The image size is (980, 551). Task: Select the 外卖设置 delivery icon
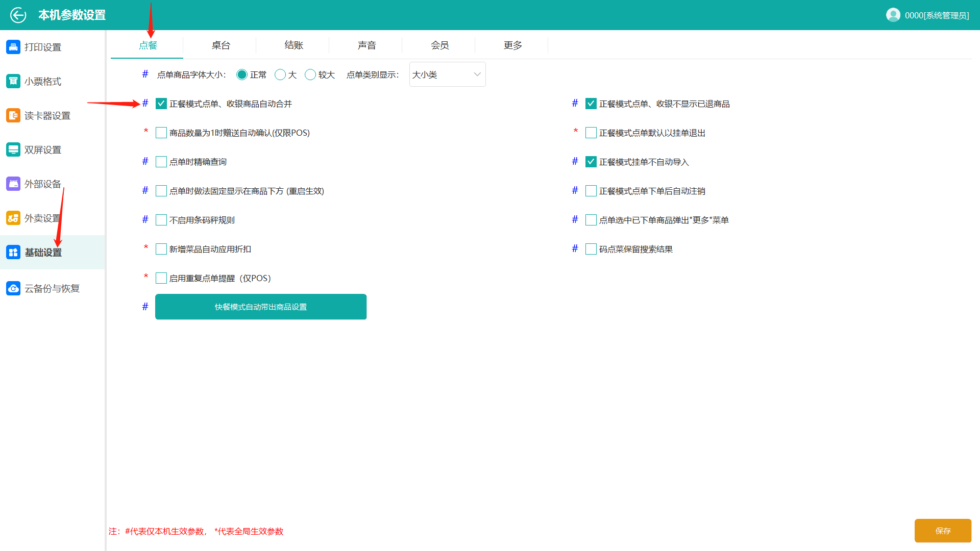click(13, 218)
